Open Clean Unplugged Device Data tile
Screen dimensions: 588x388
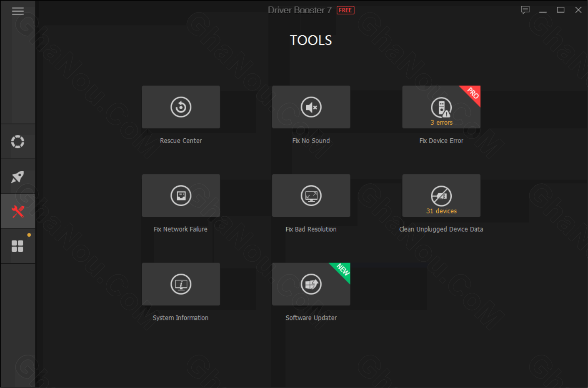441,195
